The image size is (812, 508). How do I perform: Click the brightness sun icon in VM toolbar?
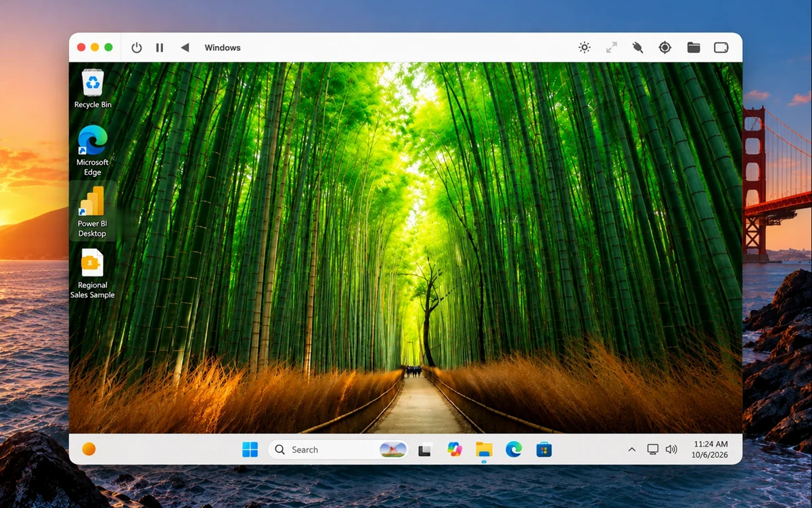585,47
